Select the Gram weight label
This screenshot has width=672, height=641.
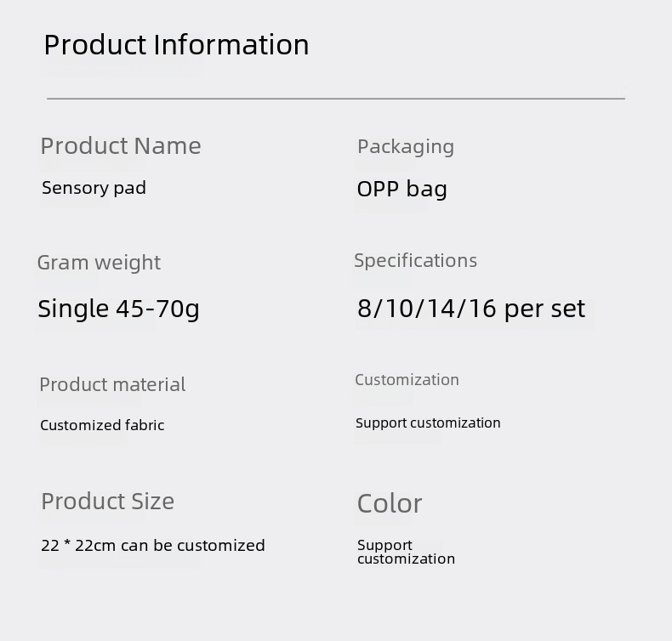[x=99, y=263]
